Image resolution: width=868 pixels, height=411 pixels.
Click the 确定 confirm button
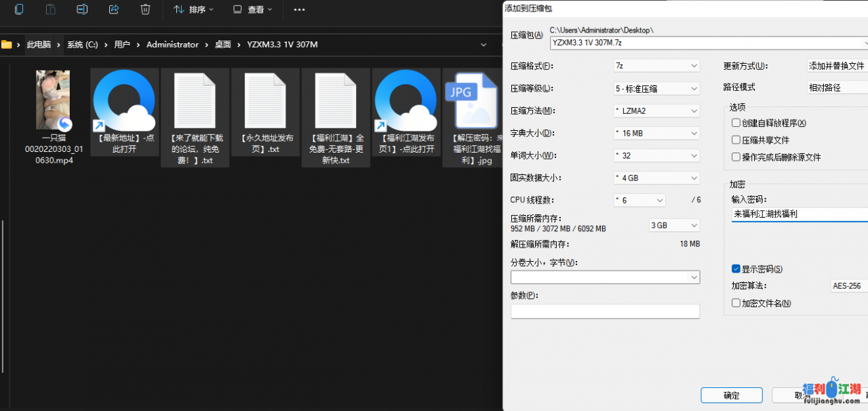(732, 395)
